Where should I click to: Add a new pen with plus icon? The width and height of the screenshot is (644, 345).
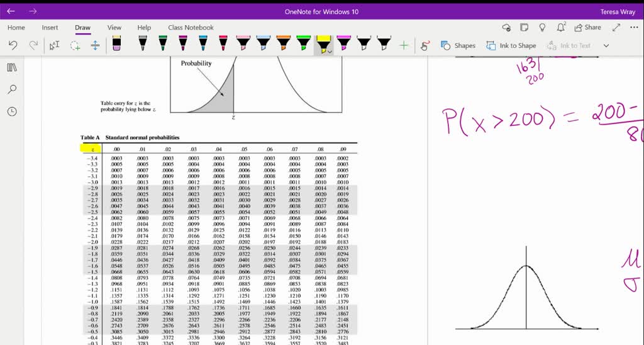click(404, 45)
